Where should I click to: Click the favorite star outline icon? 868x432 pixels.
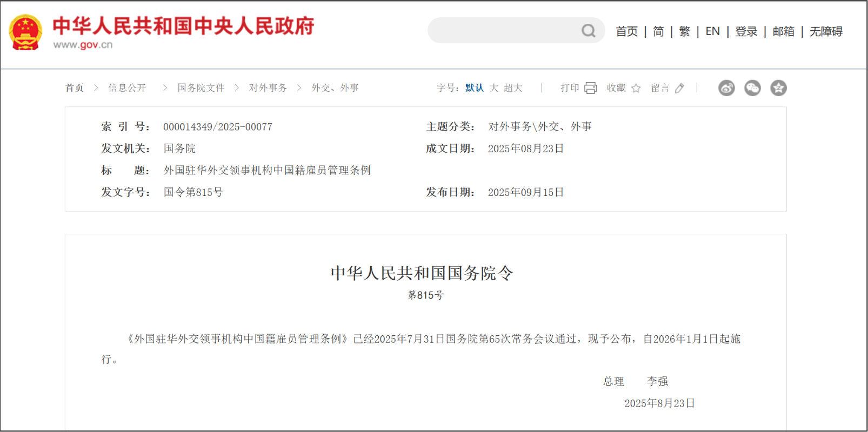click(636, 88)
